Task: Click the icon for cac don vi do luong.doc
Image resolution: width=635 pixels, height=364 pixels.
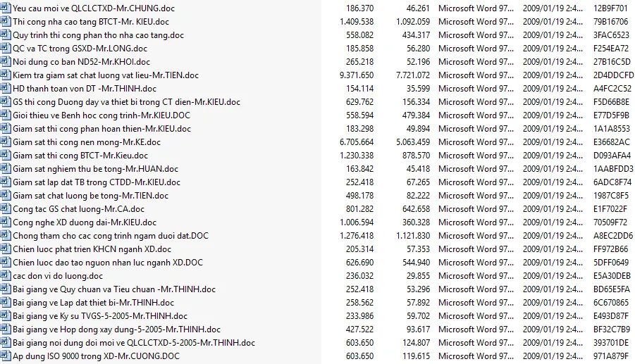Action: click(6, 276)
